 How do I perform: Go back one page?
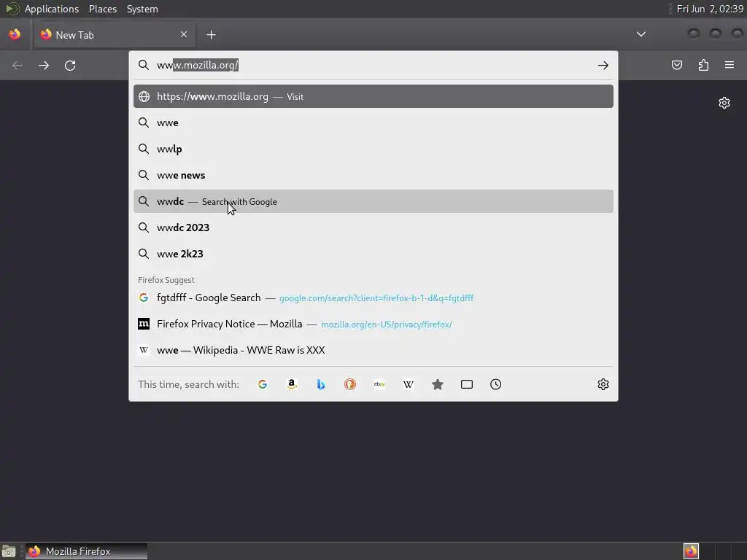click(18, 65)
